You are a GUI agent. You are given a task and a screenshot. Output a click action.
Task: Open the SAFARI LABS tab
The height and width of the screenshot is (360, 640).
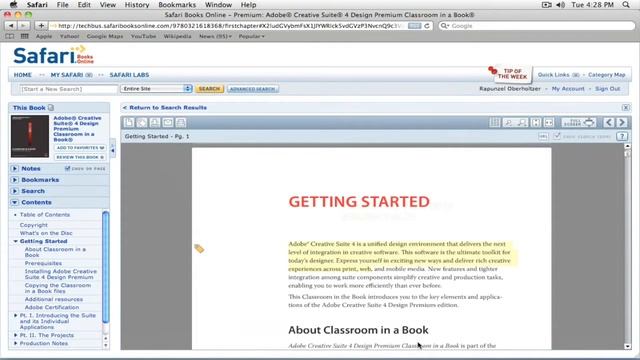(129, 75)
